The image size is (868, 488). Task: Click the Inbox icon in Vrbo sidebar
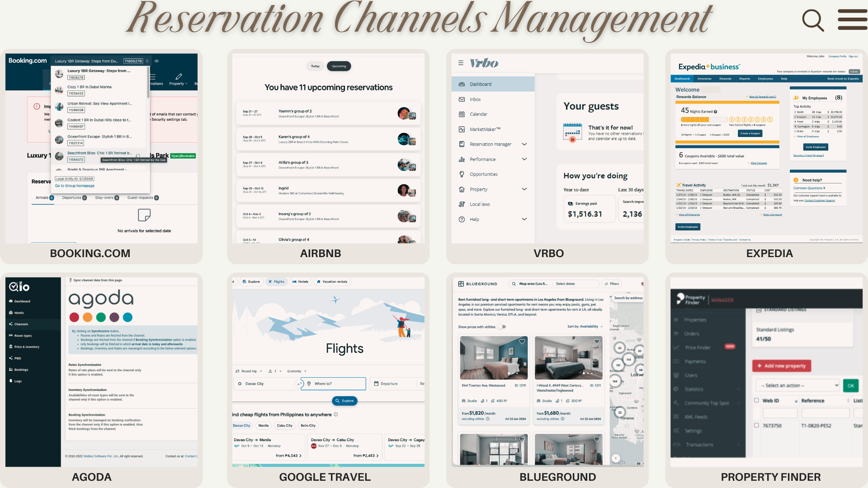pos(462,99)
